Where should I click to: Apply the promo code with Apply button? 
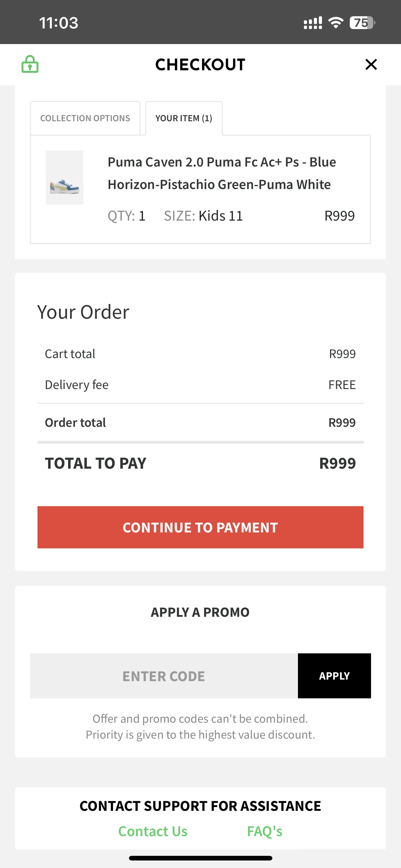tap(334, 676)
